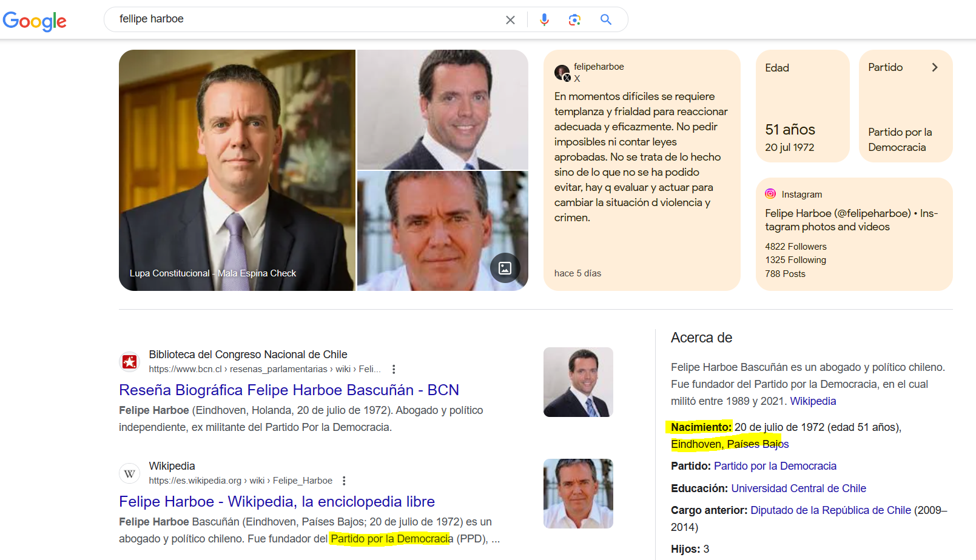Image resolution: width=976 pixels, height=560 pixels.
Task: Click 'hace 5 días' post timestamp
Action: tap(577, 273)
